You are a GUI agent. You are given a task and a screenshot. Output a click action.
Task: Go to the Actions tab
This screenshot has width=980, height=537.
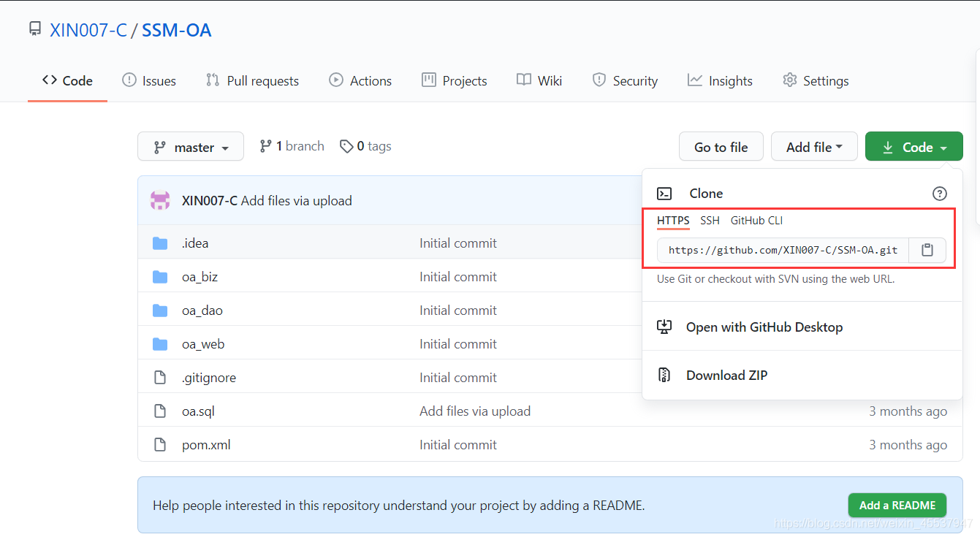coord(360,80)
